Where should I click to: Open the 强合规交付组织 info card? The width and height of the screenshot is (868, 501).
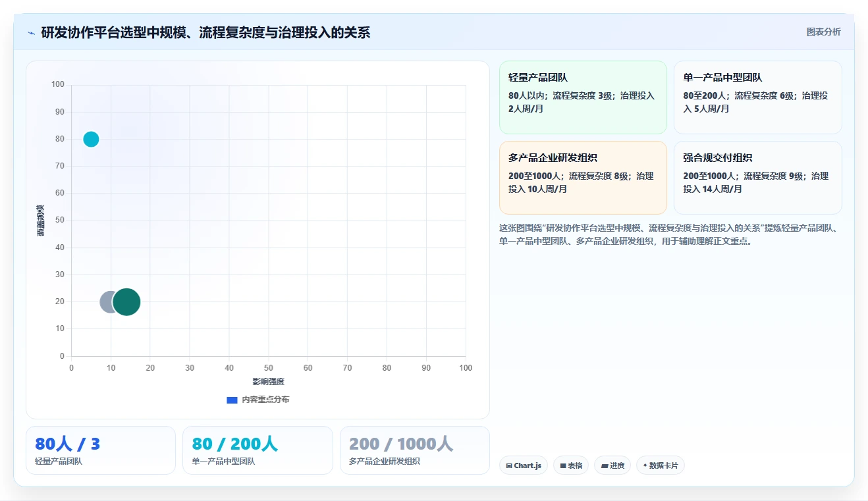click(x=757, y=178)
